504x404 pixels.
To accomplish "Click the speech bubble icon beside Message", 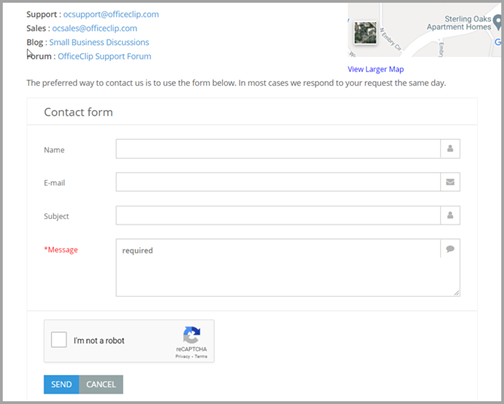I will pyautogui.click(x=450, y=249).
